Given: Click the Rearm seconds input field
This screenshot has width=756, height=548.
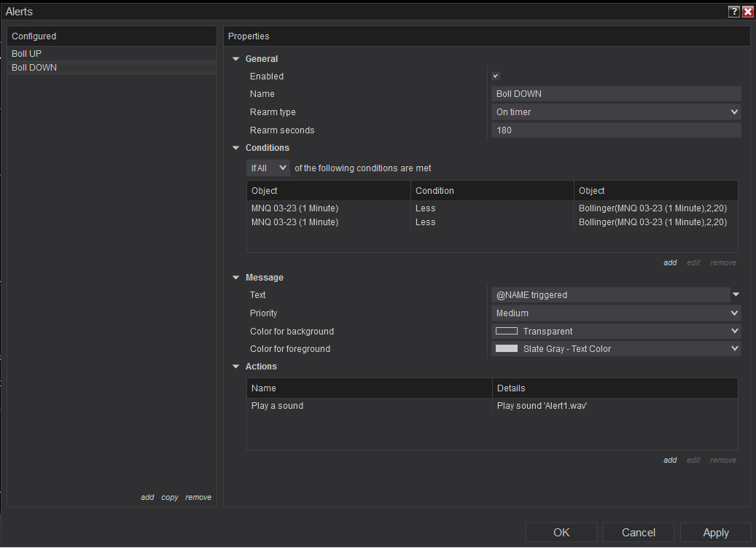Looking at the screenshot, I should tap(616, 130).
